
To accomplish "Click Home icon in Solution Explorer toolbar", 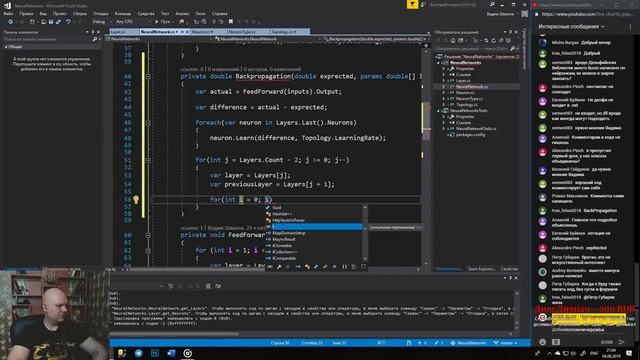I will click(x=453, y=40).
